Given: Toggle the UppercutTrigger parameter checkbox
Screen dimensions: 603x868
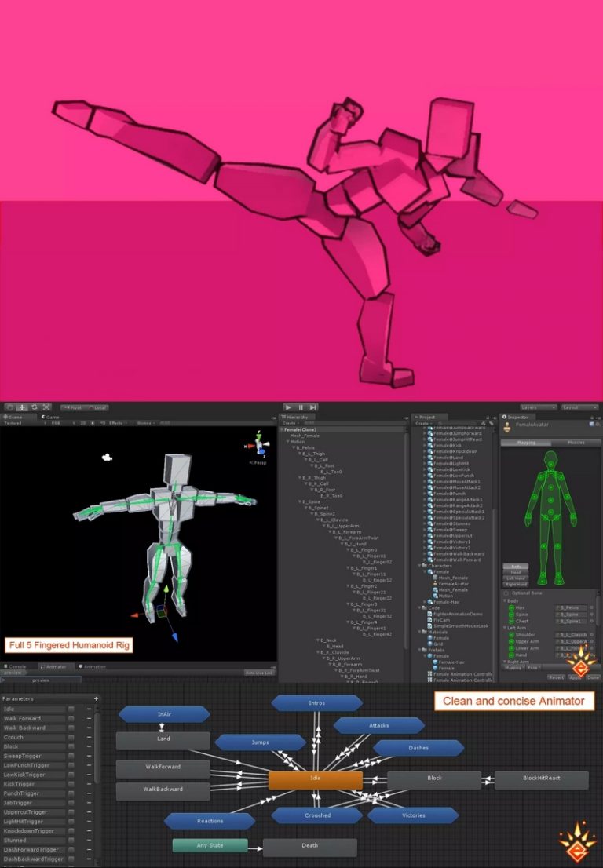Looking at the screenshot, I should tap(71, 812).
